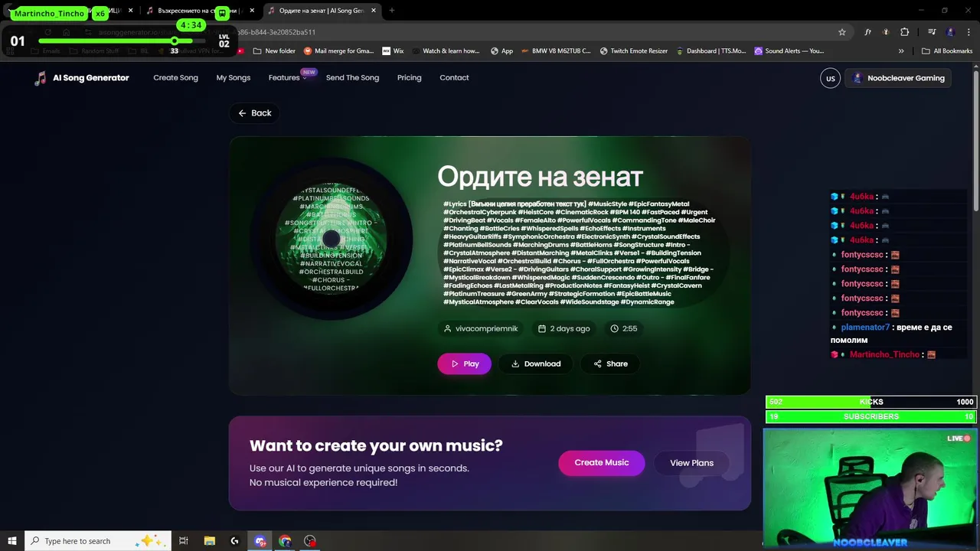This screenshot has width=980, height=551.
Task: Bookmark this page with star icon
Action: pyautogui.click(x=842, y=32)
